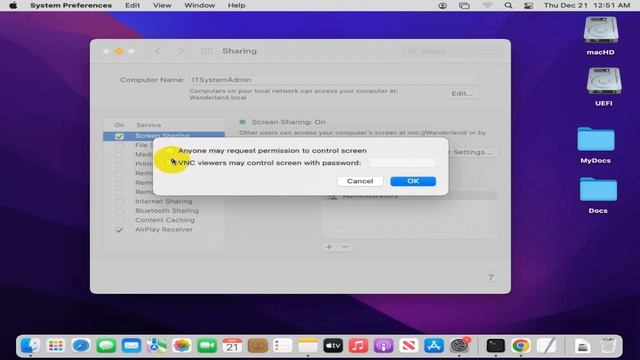Click Edit… button for local hostname
The height and width of the screenshot is (360, 640).
462,93
